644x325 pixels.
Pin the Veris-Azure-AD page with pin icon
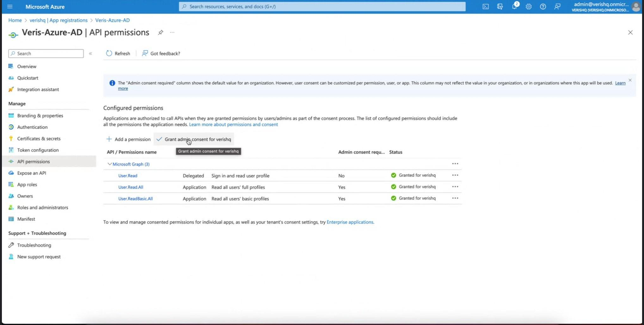(x=161, y=32)
